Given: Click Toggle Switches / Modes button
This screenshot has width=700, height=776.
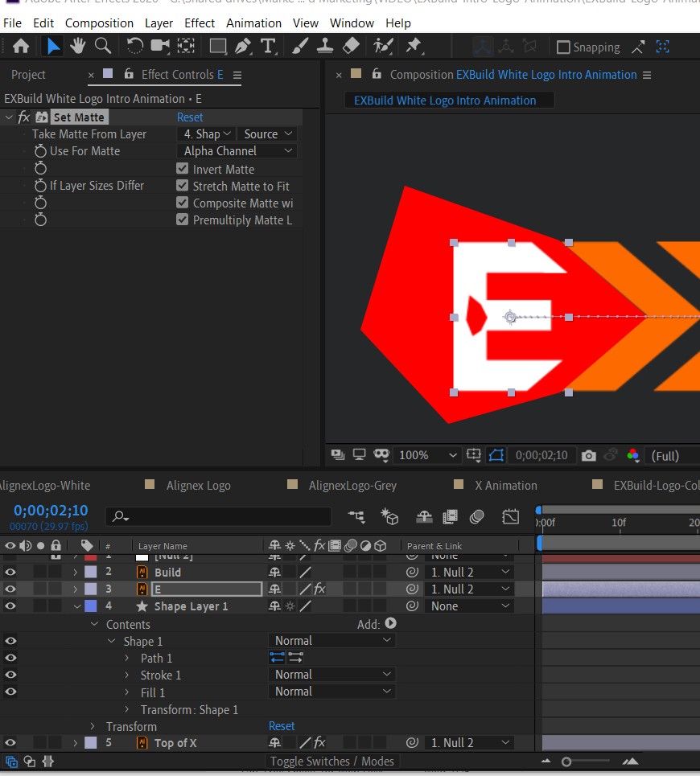Looking at the screenshot, I should (x=332, y=762).
